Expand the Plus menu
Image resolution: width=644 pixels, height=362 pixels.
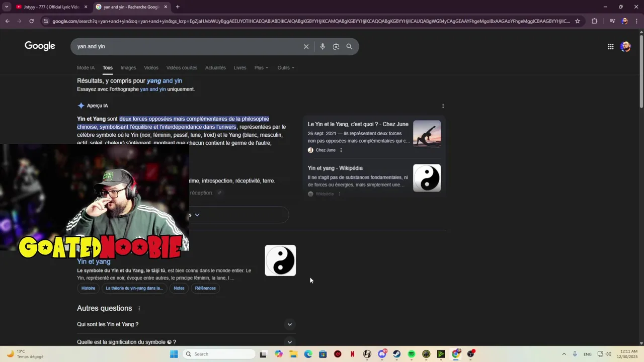(261, 68)
